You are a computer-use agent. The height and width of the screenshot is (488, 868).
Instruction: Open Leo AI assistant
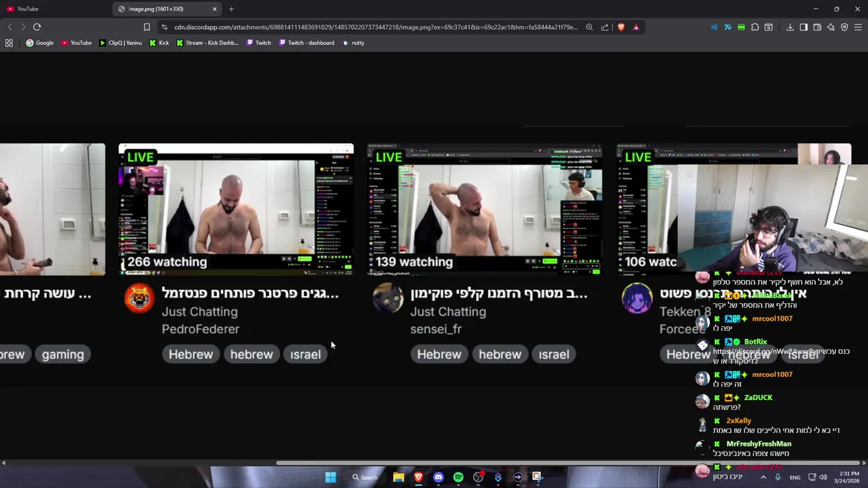tap(831, 27)
